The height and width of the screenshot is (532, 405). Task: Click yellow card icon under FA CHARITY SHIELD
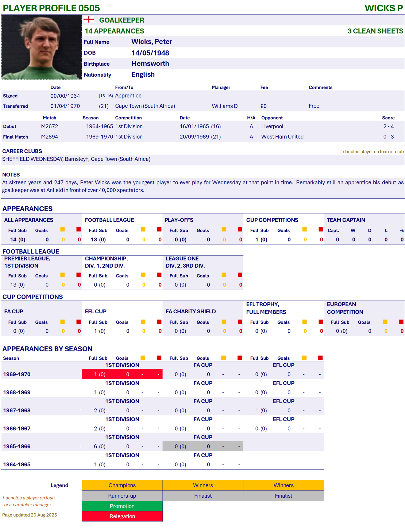click(224, 322)
